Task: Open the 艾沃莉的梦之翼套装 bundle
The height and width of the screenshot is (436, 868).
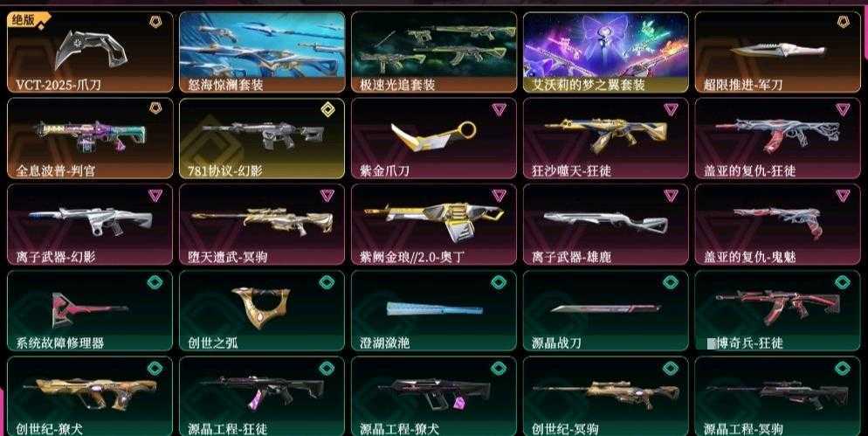Action: point(606,52)
